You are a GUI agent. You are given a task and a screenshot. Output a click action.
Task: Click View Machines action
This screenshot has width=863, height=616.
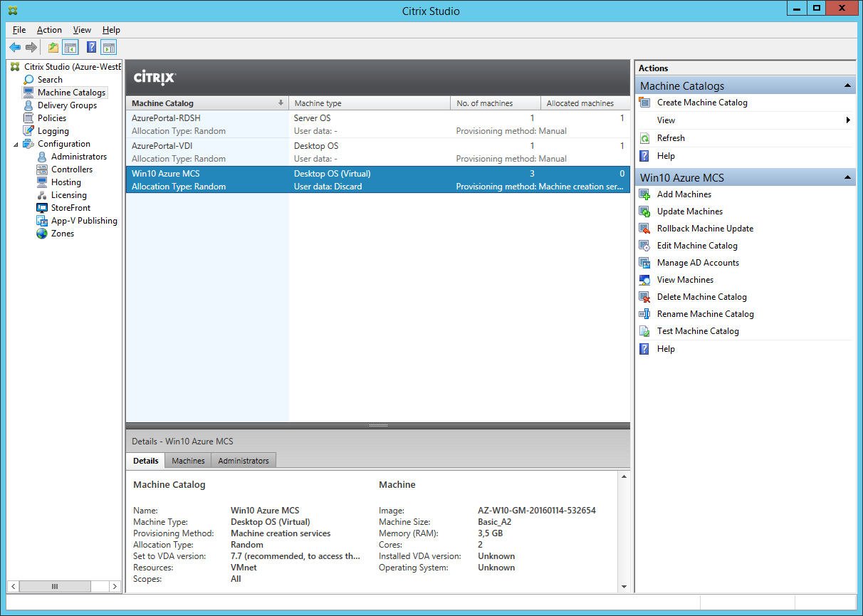(x=685, y=280)
